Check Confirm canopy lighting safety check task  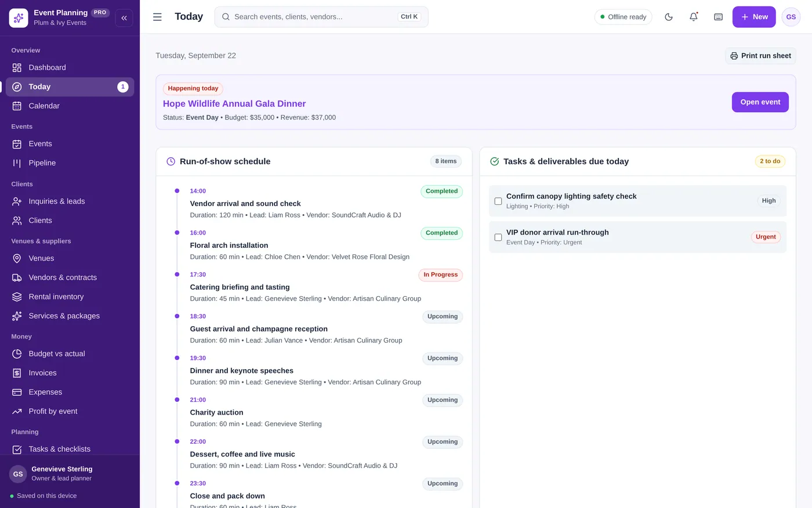pos(498,201)
